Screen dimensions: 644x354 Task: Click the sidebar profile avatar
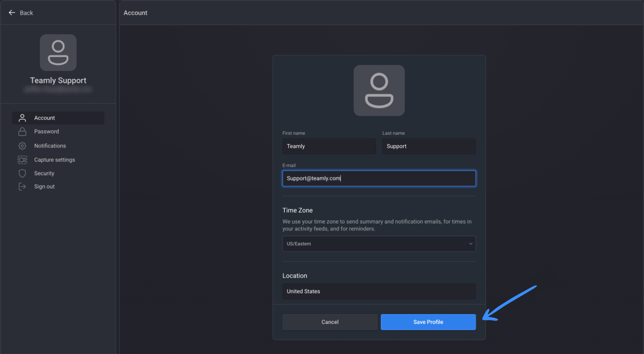(x=58, y=52)
